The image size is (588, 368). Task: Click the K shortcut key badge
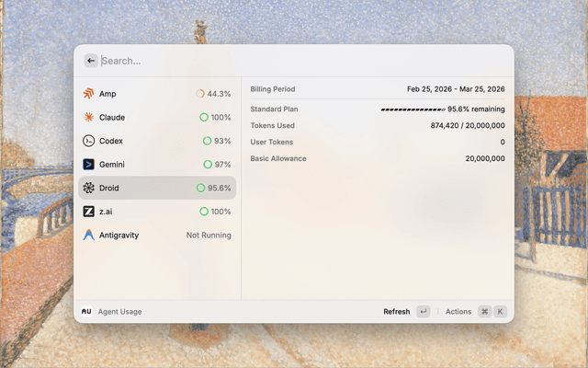click(501, 312)
